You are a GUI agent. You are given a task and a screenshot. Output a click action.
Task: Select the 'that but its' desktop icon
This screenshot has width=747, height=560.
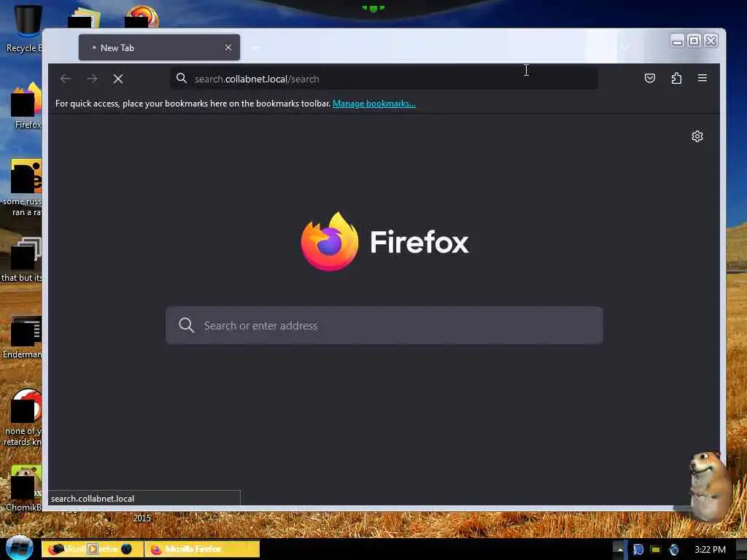click(23, 259)
